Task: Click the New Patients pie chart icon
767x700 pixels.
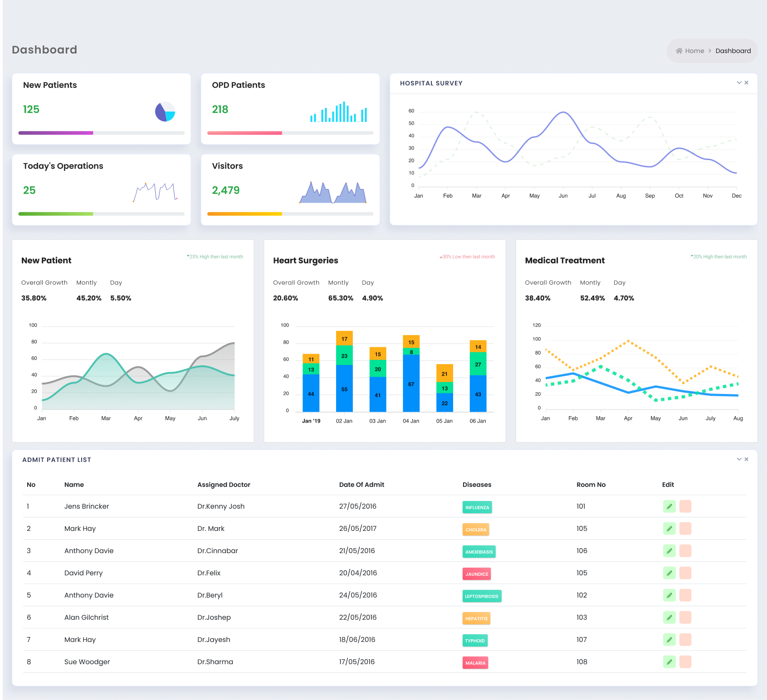Action: coord(165,112)
